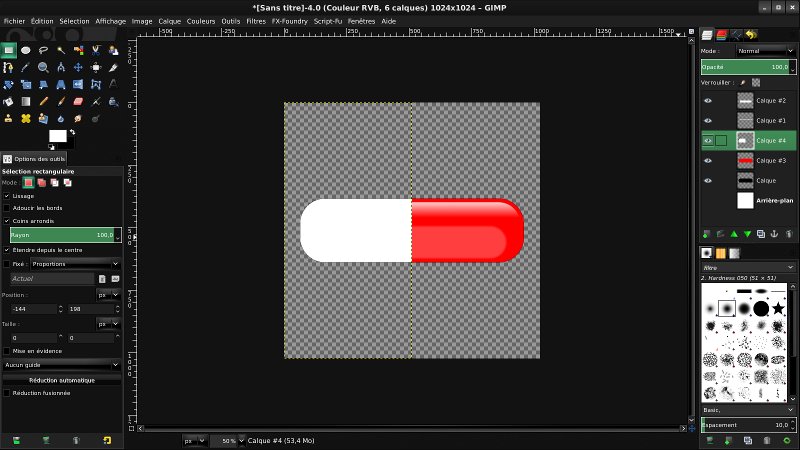Click duplicate layer icon in layers panel
The width and height of the screenshot is (800, 450).
click(761, 234)
